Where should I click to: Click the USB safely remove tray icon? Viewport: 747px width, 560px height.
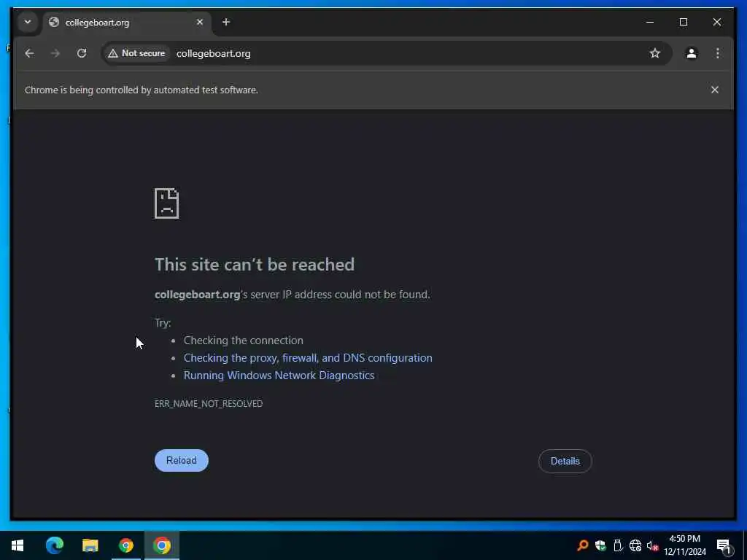tap(618, 545)
